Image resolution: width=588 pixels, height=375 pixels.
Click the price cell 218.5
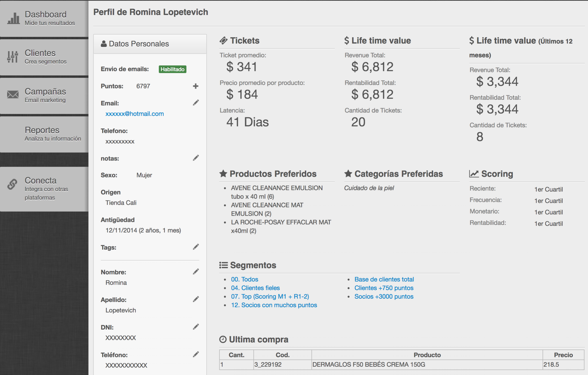pyautogui.click(x=563, y=365)
